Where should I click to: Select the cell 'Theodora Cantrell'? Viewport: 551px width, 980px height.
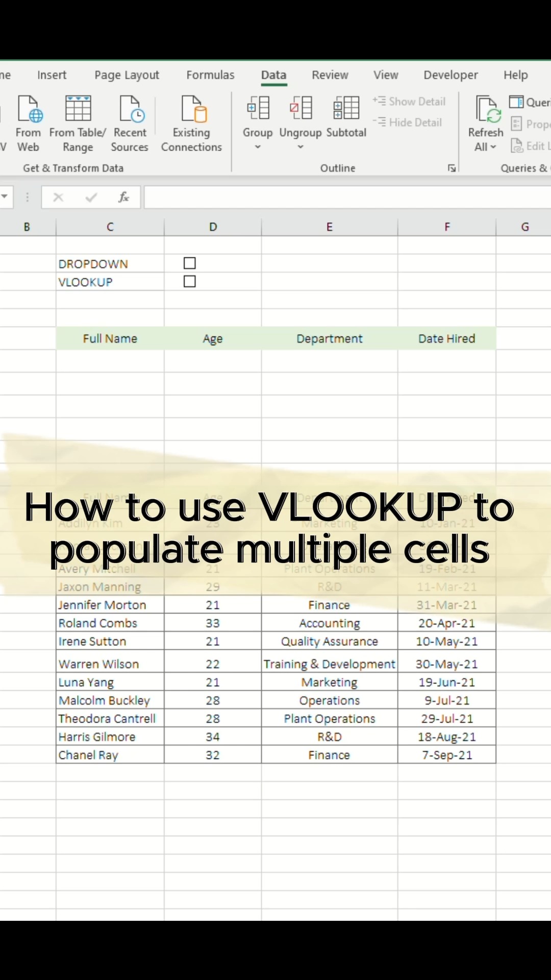(110, 718)
